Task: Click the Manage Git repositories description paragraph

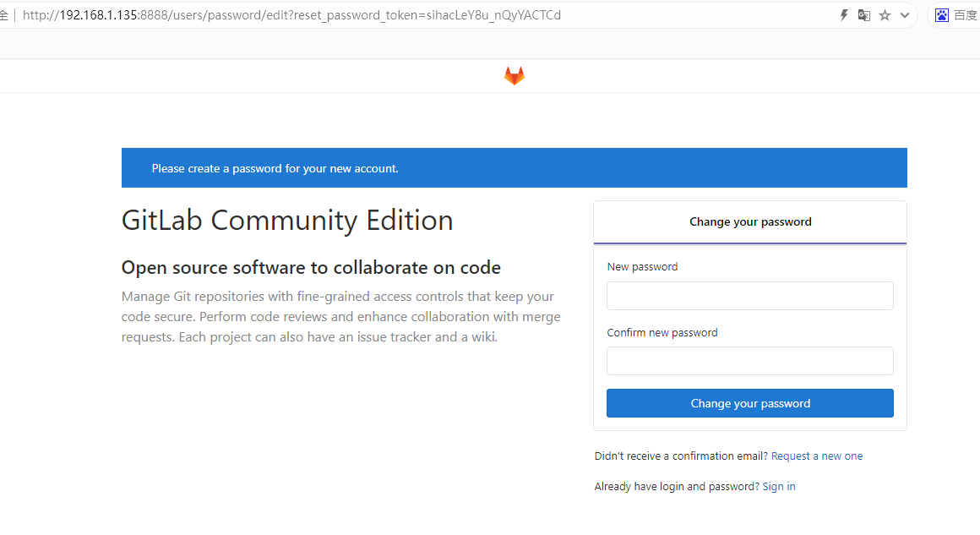Action: [340, 317]
